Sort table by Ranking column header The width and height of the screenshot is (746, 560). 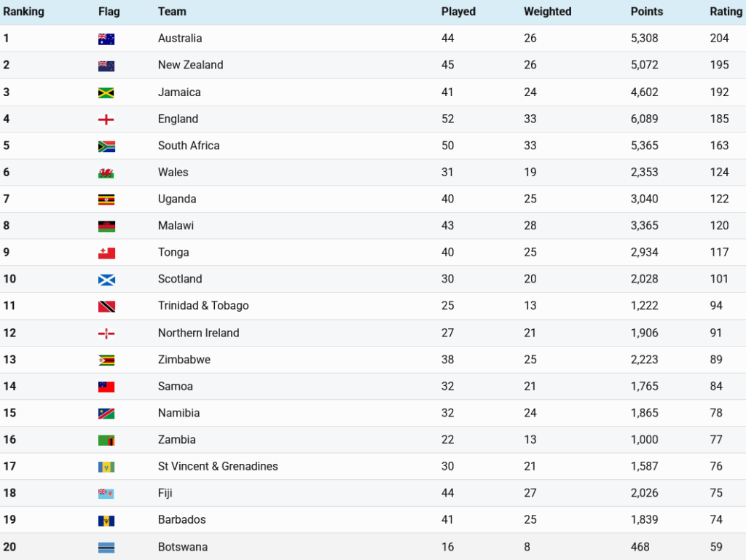point(23,12)
